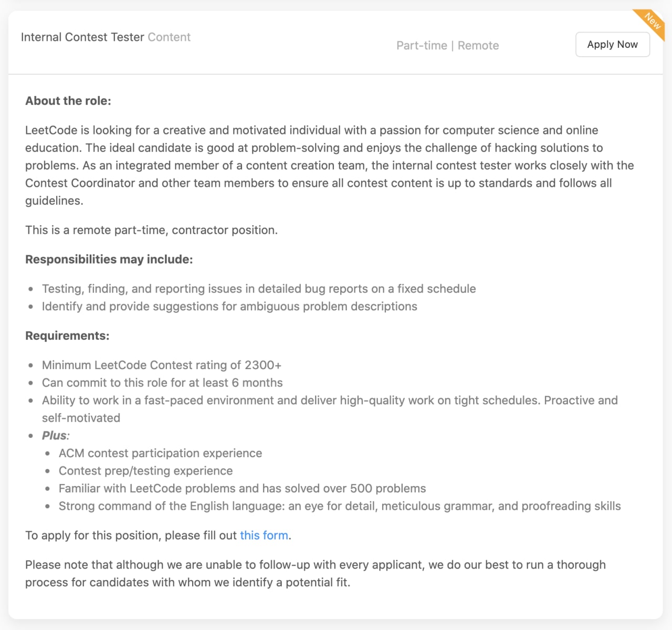
Task: Click the 'Responsibilities may include:' heading
Action: [109, 259]
